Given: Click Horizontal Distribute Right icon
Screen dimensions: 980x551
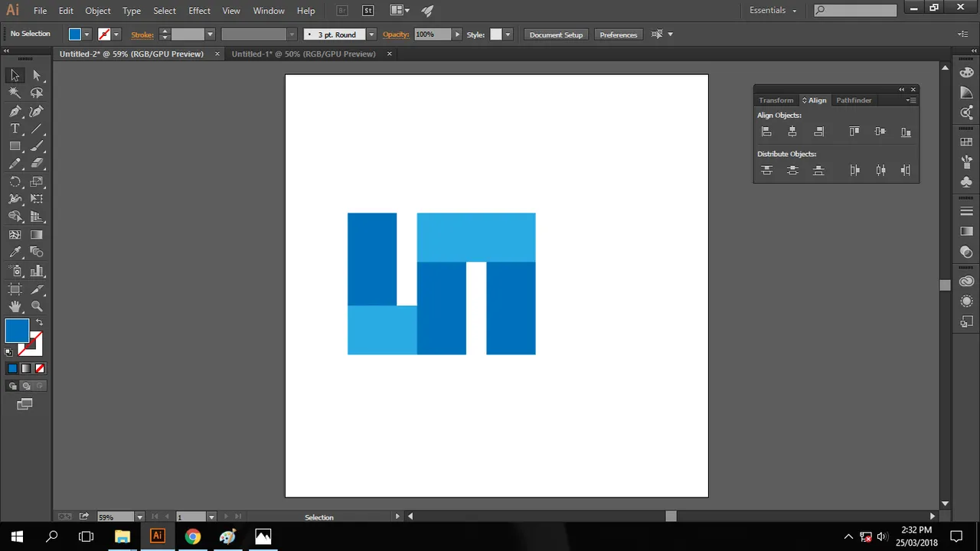Looking at the screenshot, I should click(906, 171).
